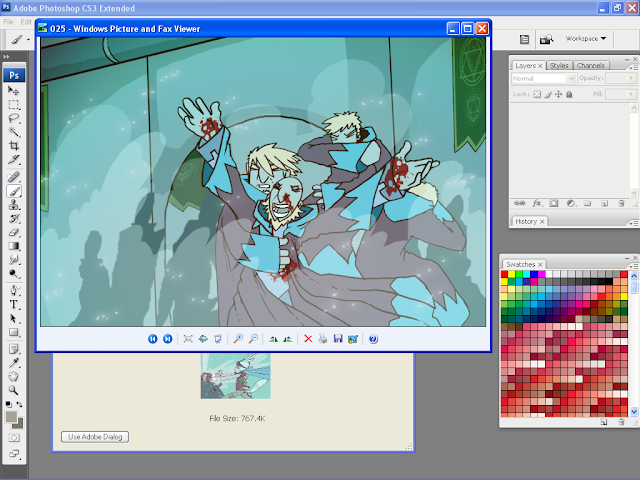Viewport: 640px width, 480px height.
Task: Open the Edit menu in Photoshop
Action: 26,22
